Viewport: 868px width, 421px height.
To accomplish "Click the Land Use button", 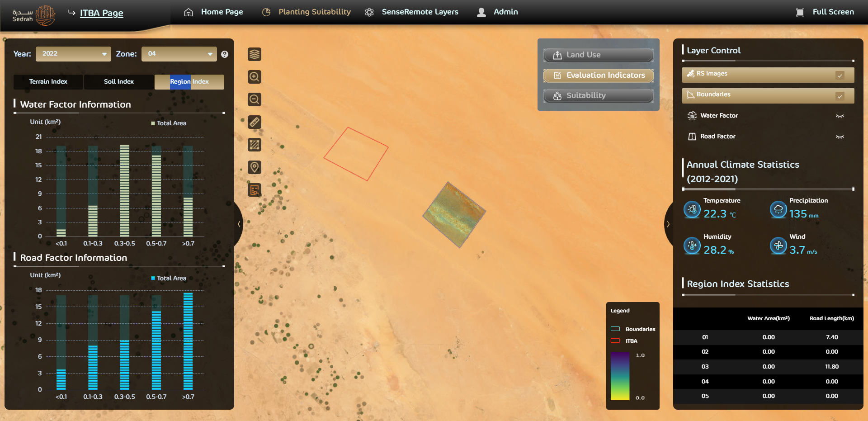I will (x=598, y=55).
